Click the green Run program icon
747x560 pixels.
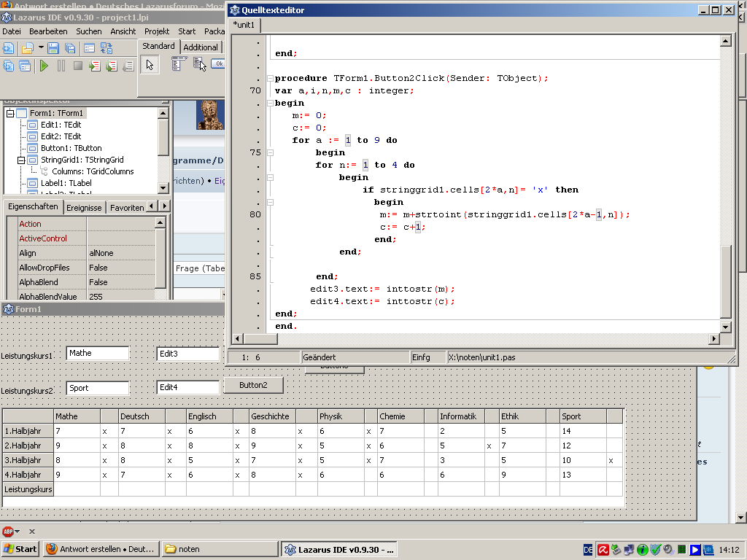tap(44, 66)
